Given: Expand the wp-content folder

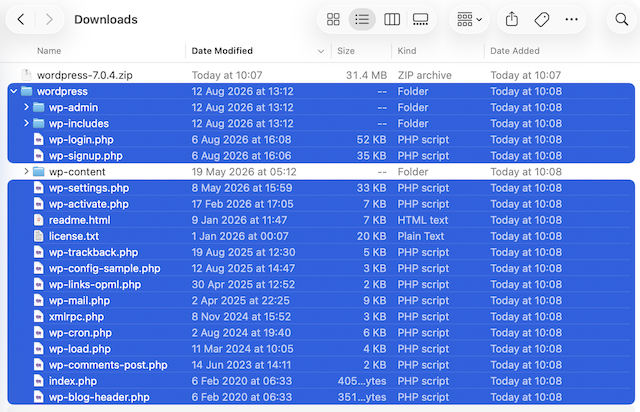Looking at the screenshot, I should pos(26,171).
